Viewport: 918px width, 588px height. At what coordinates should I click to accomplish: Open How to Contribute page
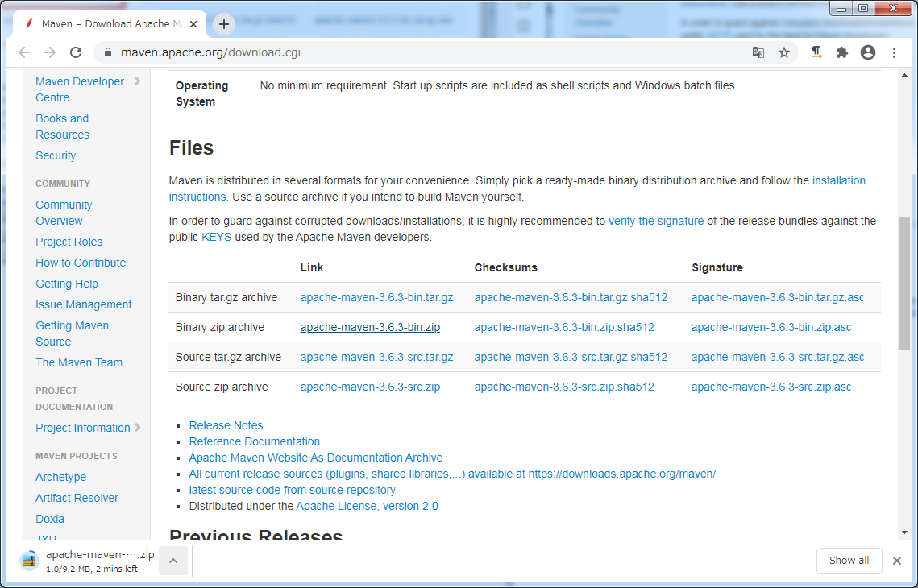coord(81,263)
